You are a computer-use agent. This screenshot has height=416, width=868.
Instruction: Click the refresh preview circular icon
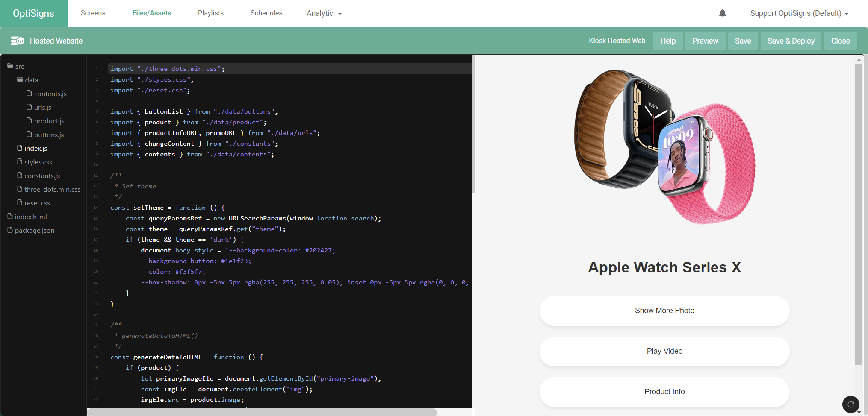(850, 404)
